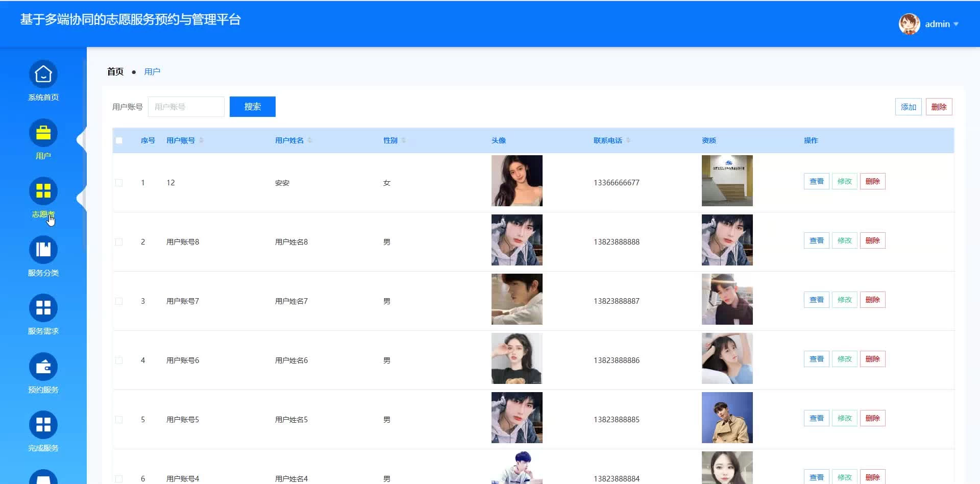This screenshot has width=980, height=484.
Task: Click 查看 for 用户账号4
Action: [817, 477]
